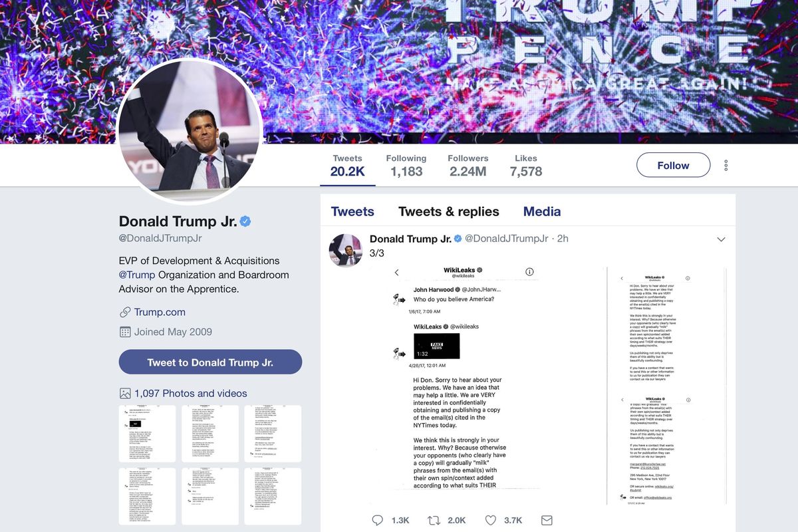Click the envelope direct message icon
Screen dimensions: 798x532
547,520
